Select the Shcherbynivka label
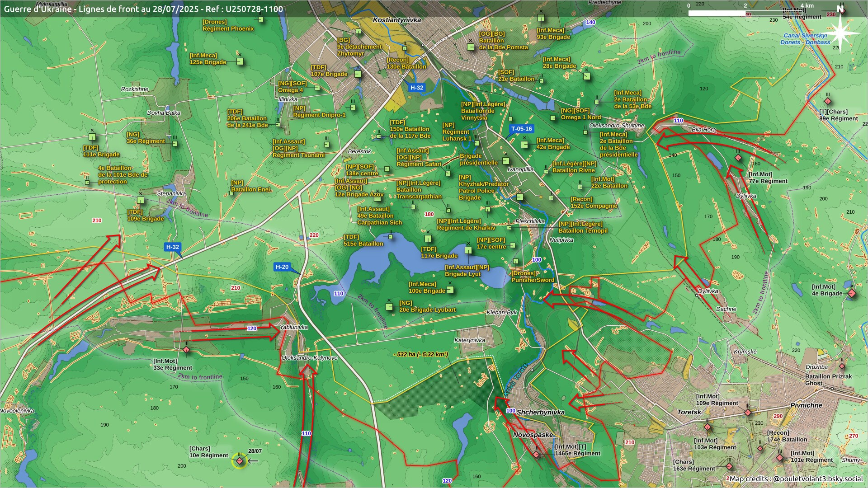 [541, 413]
